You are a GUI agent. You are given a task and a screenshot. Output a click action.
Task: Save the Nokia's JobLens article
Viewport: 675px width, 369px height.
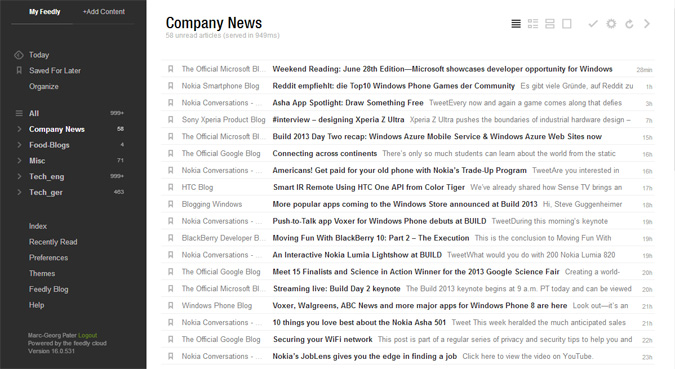click(170, 356)
